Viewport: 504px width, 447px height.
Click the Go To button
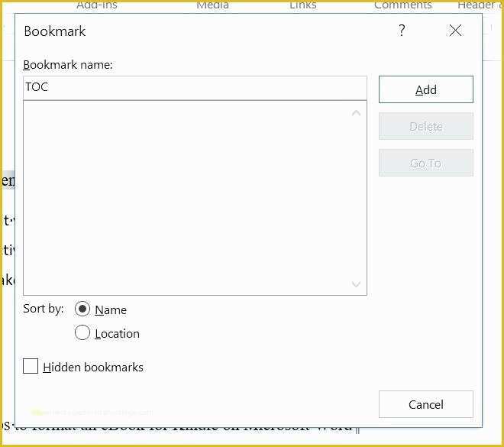pos(425,163)
